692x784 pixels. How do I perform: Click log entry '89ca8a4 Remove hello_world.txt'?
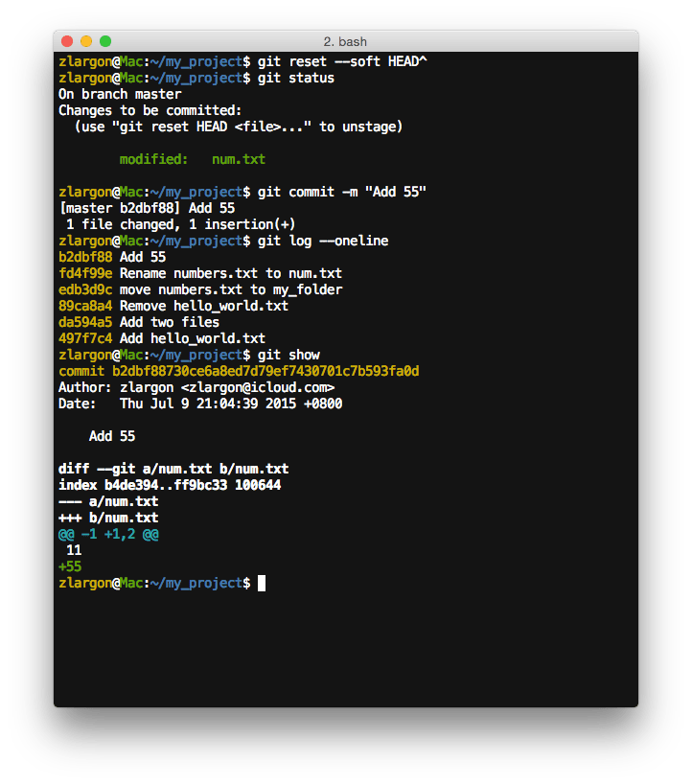(173, 306)
